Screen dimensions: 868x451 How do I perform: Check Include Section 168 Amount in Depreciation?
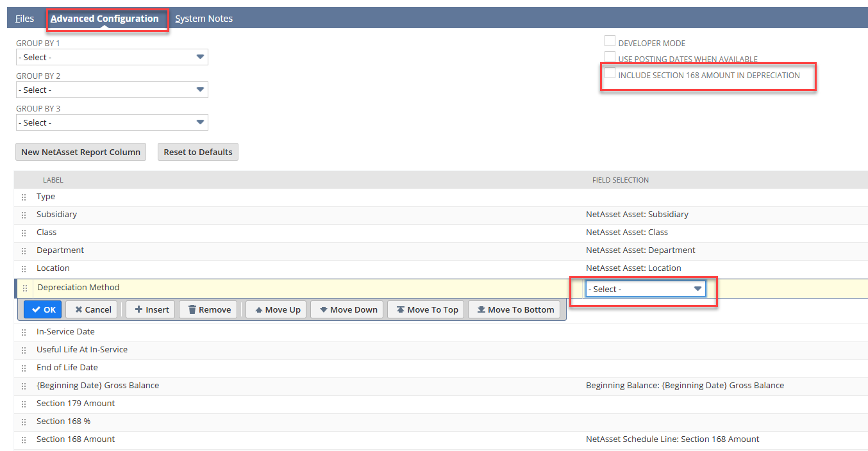click(610, 74)
